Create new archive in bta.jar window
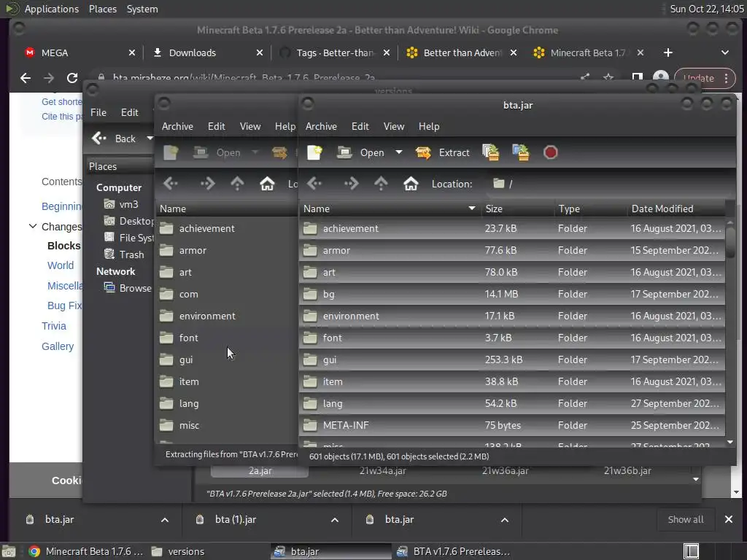Viewport: 747px width, 560px height. click(x=315, y=152)
